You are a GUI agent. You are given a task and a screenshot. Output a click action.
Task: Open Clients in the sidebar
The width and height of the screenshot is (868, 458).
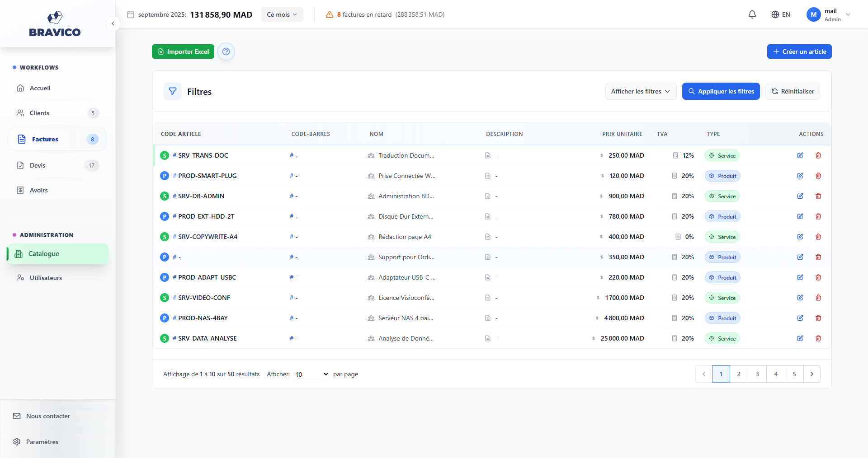57,113
